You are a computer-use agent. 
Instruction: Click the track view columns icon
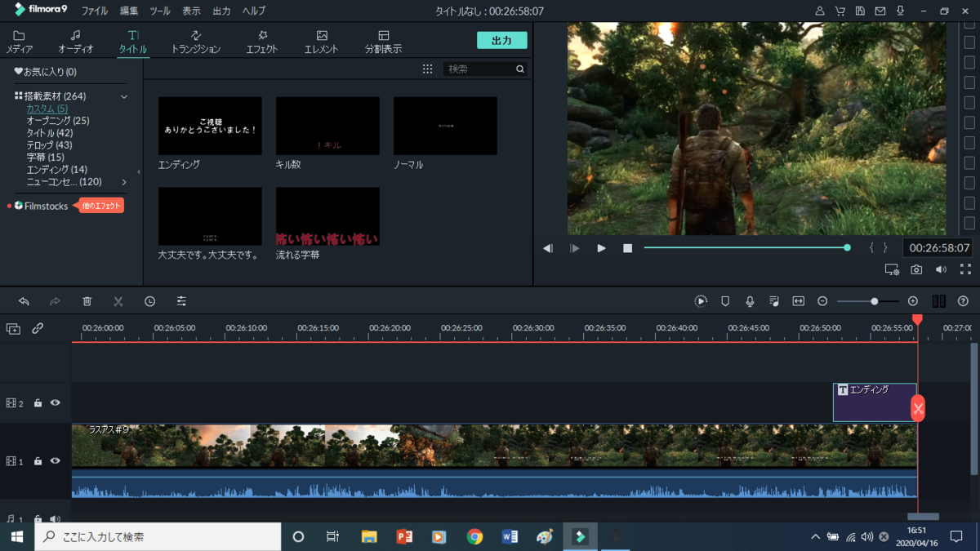pyautogui.click(x=939, y=301)
